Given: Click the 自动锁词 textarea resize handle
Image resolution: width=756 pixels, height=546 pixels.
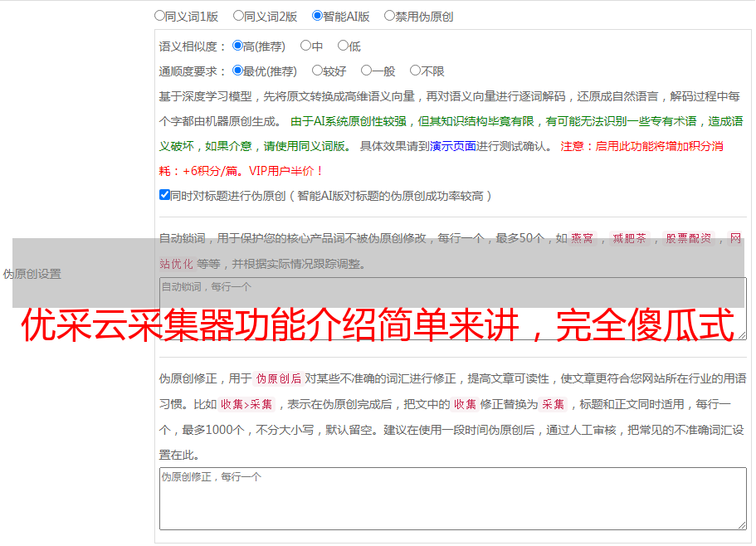Looking at the screenshot, I should (x=742, y=335).
